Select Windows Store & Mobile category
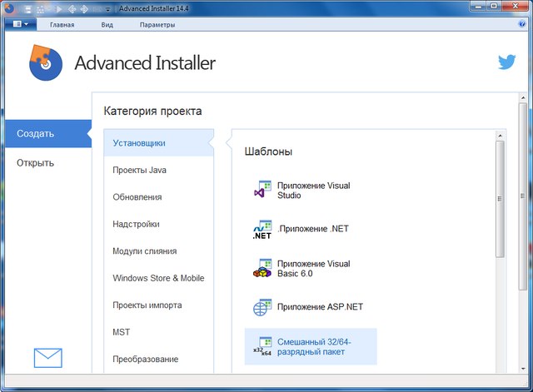533x392 pixels. 158,278
